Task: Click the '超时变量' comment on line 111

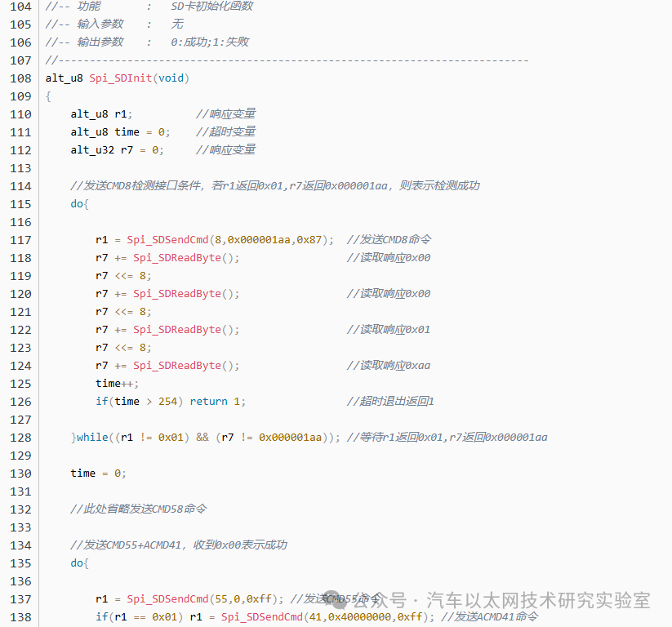Action: click(x=226, y=132)
